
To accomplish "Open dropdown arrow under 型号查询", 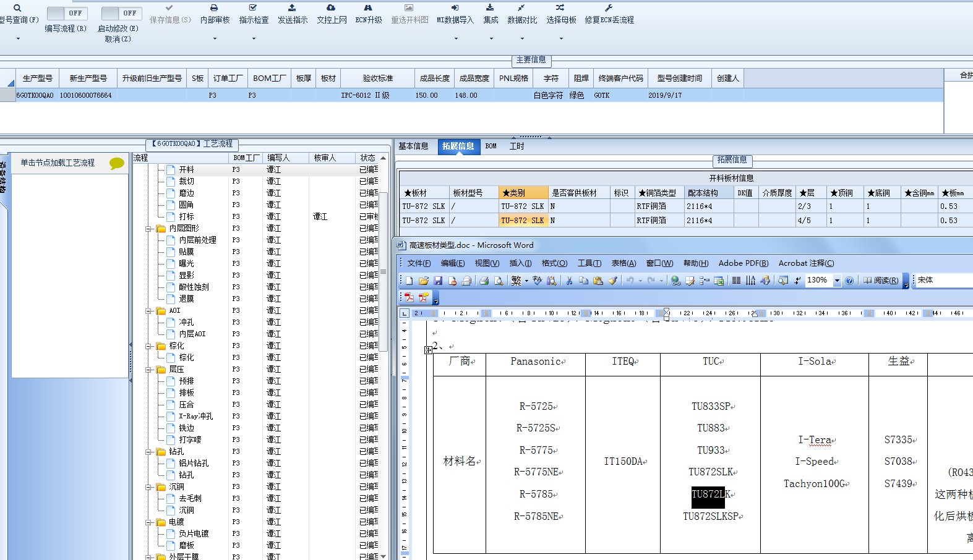I will pos(18,38).
